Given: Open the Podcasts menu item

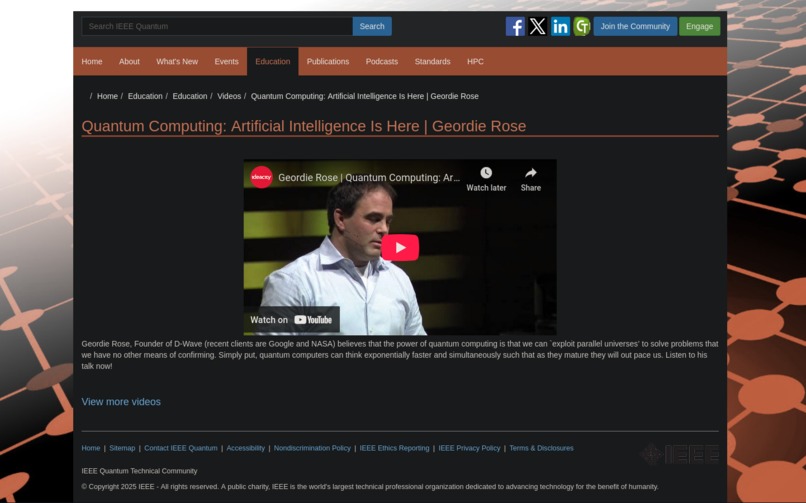Looking at the screenshot, I should 382,62.
